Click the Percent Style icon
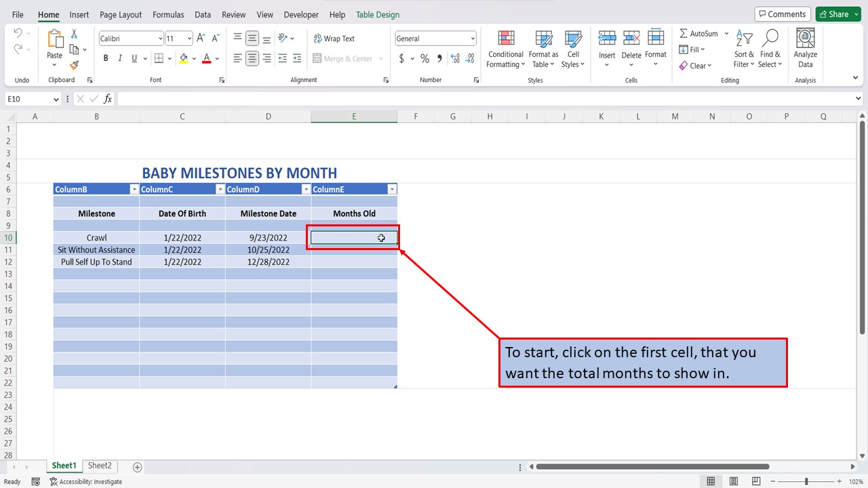This screenshot has height=488, width=868. 425,59
